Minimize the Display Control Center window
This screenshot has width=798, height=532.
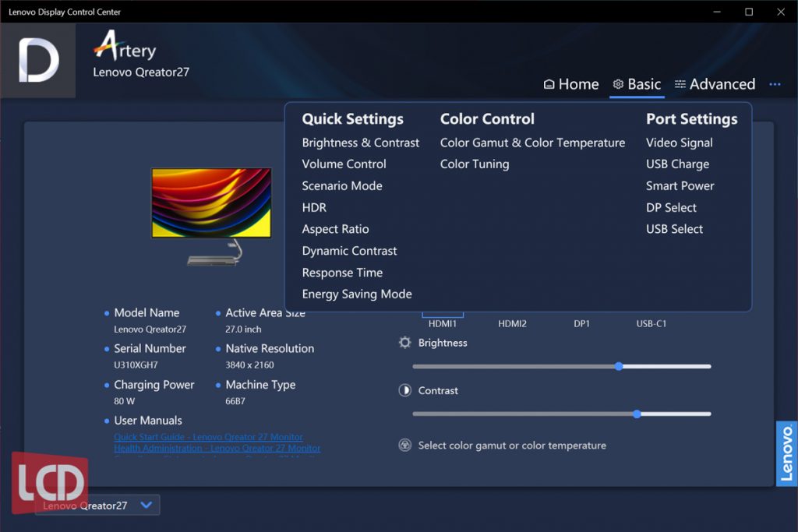(717, 12)
